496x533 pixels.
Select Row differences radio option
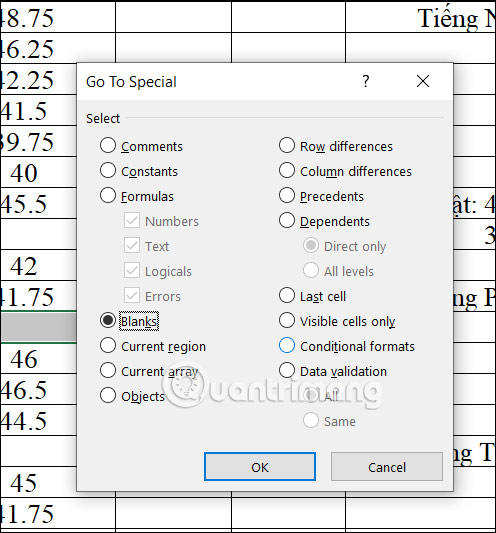click(x=287, y=146)
